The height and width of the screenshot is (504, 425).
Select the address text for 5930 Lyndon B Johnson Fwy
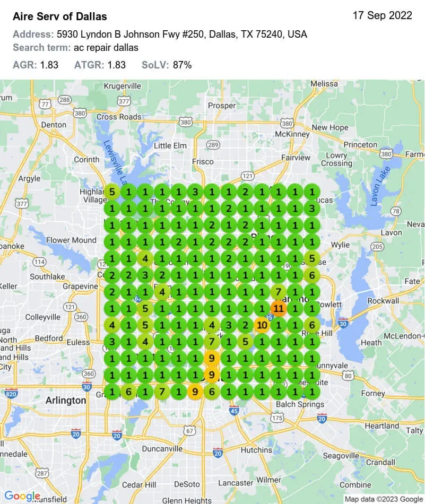coord(159,33)
